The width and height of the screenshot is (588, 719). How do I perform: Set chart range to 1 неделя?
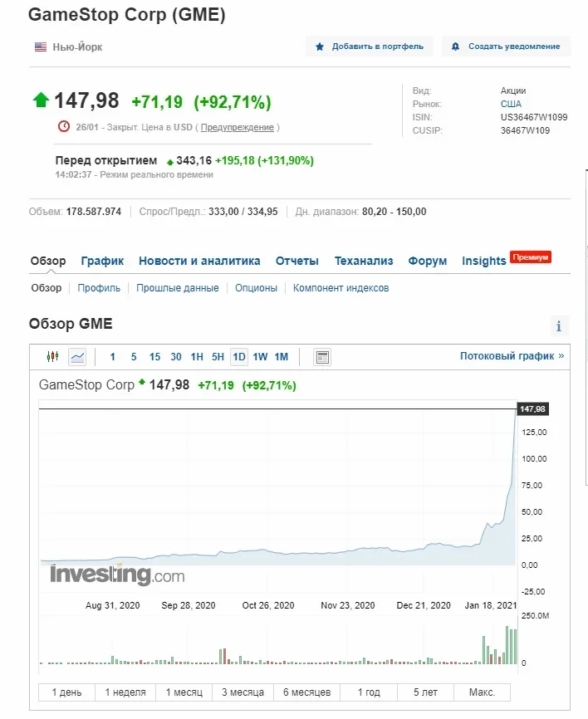point(125,692)
